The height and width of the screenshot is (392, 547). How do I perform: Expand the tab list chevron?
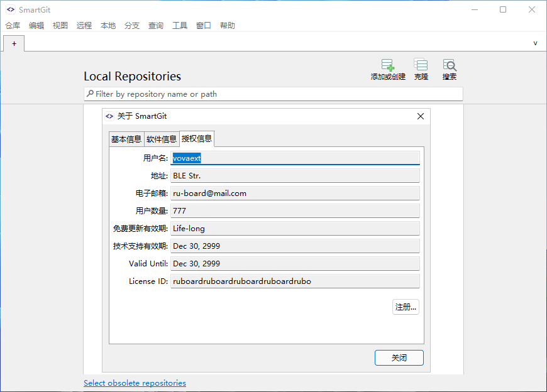coord(535,43)
